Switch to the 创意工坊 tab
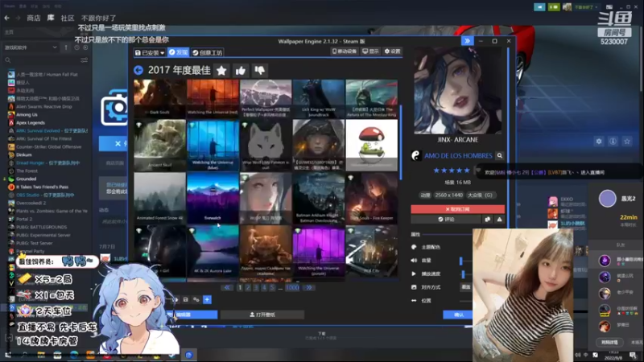 [208, 52]
